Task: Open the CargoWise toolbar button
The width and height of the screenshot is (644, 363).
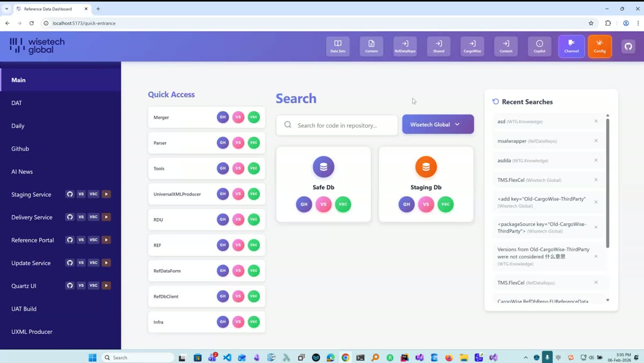Action: click(x=472, y=46)
